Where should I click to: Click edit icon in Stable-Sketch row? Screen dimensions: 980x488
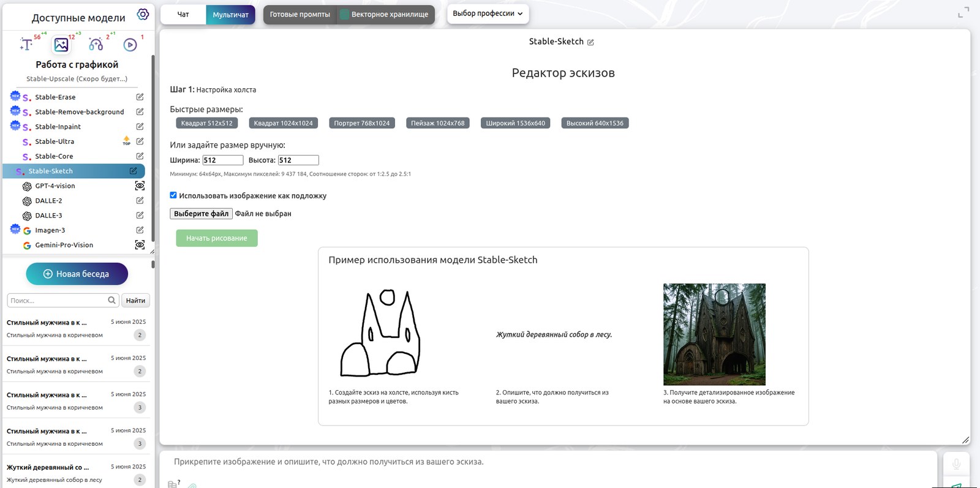133,171
